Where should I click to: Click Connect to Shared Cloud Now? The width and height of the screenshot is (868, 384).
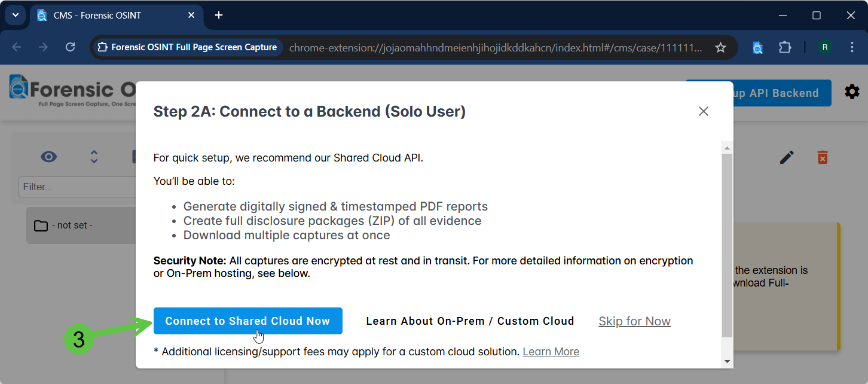[248, 321]
